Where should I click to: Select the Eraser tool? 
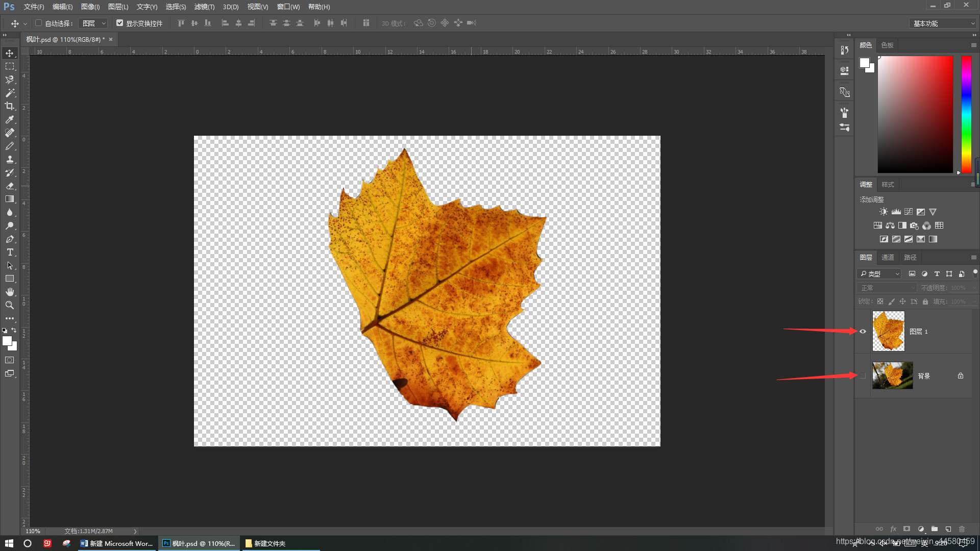(x=10, y=186)
